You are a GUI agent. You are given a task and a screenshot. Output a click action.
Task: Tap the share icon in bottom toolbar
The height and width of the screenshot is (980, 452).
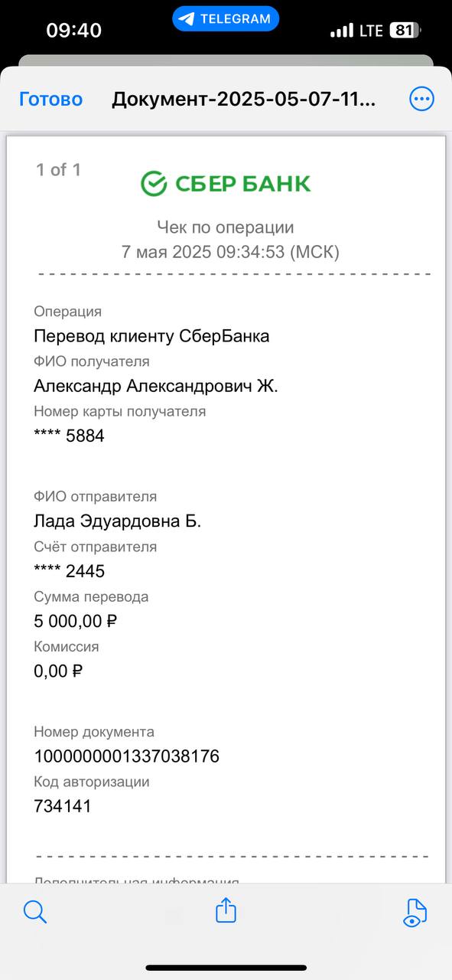pos(226,910)
